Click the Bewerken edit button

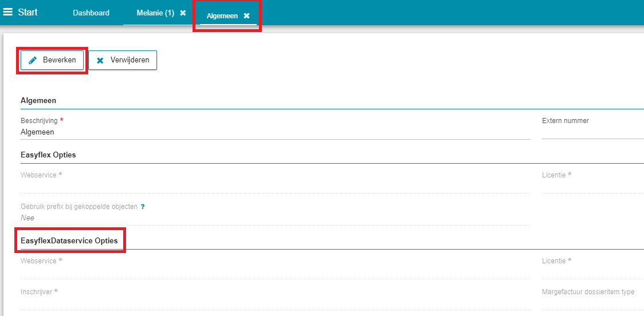point(52,60)
